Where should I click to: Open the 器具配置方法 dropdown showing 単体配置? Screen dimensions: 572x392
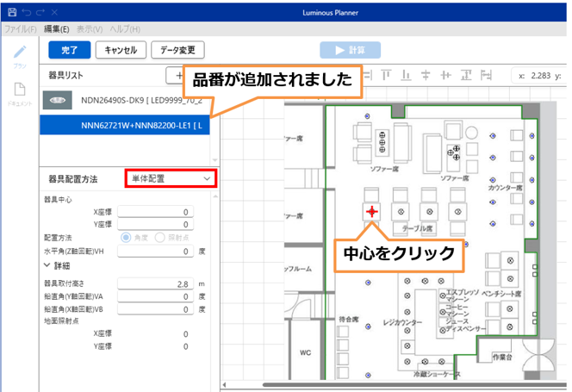click(x=170, y=178)
